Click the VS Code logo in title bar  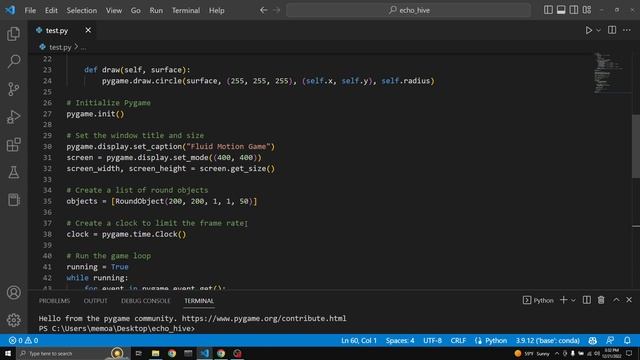10,10
